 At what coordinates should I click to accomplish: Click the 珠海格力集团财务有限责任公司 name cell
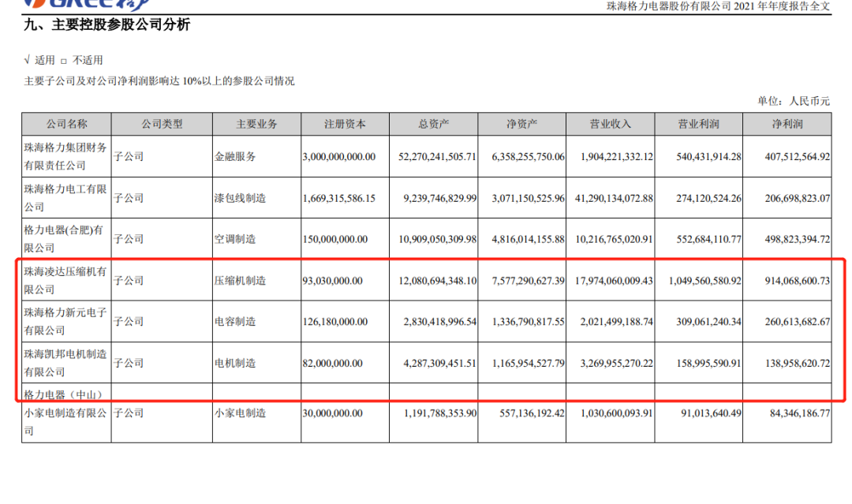[65, 156]
